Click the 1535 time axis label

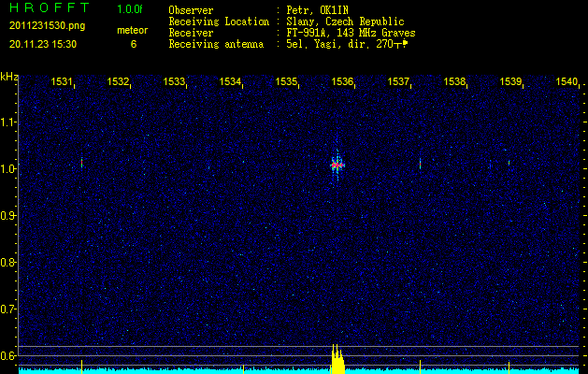coord(286,81)
